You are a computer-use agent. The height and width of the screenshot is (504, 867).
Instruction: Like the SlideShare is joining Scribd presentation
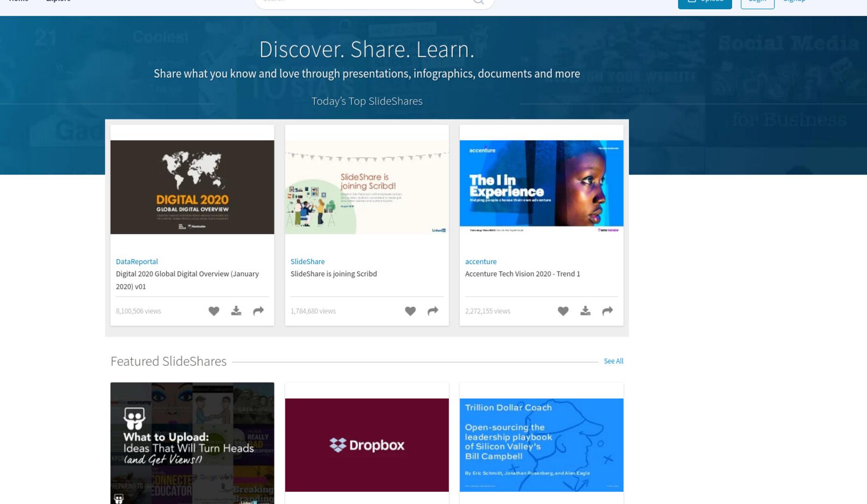410,311
